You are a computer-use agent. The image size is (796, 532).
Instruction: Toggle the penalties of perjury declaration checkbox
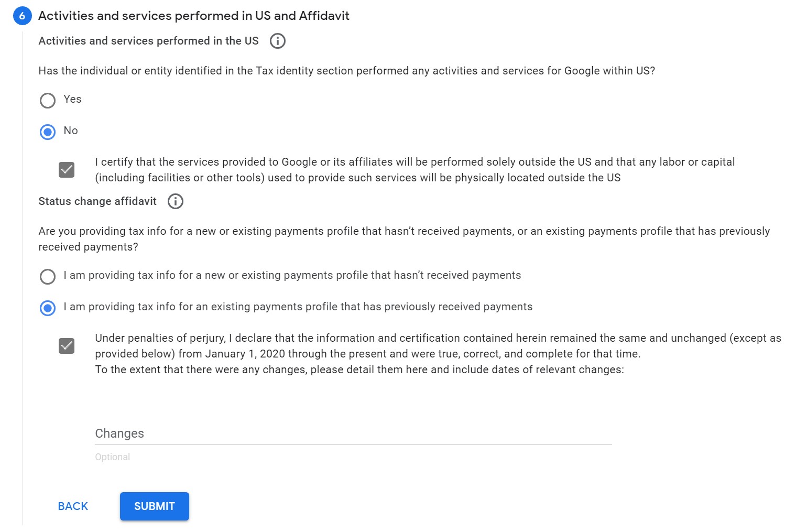67,346
